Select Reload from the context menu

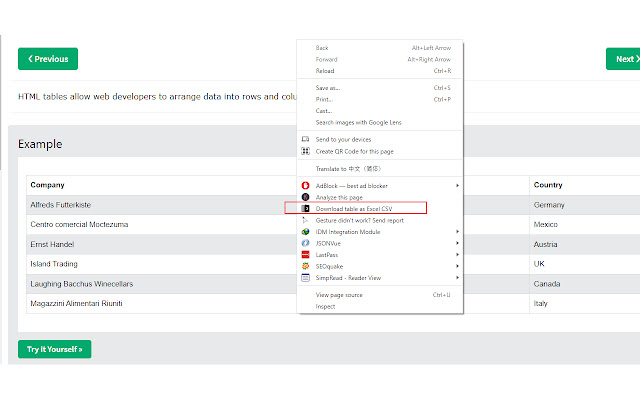coord(380,71)
